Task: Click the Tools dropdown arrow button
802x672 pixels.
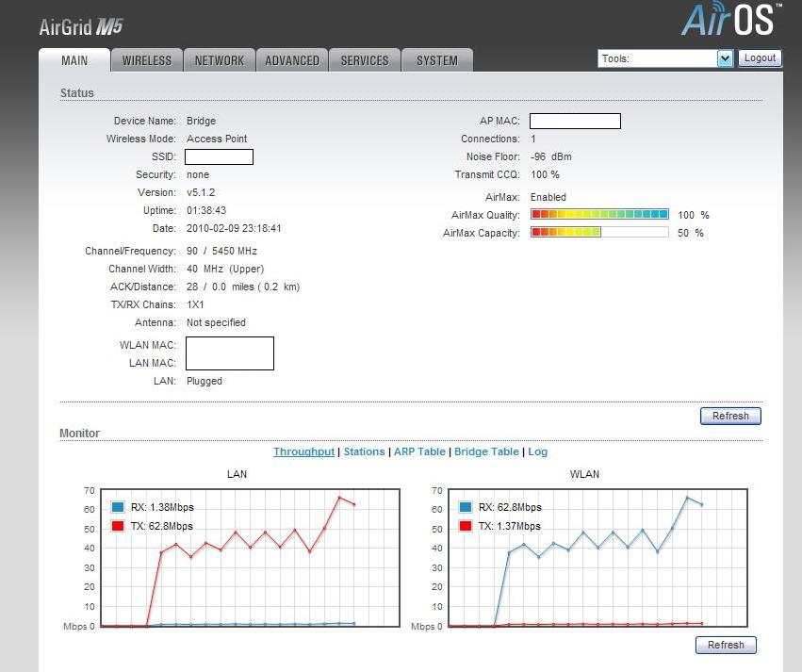Action: coord(725,58)
